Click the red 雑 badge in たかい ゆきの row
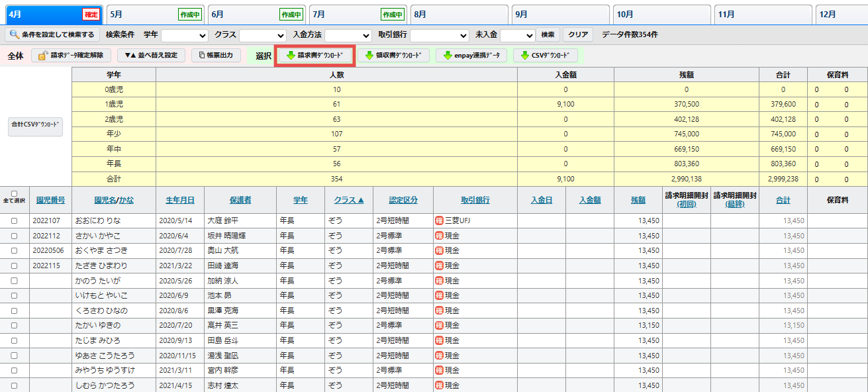Viewport: 868px width, 392px height. (x=438, y=325)
